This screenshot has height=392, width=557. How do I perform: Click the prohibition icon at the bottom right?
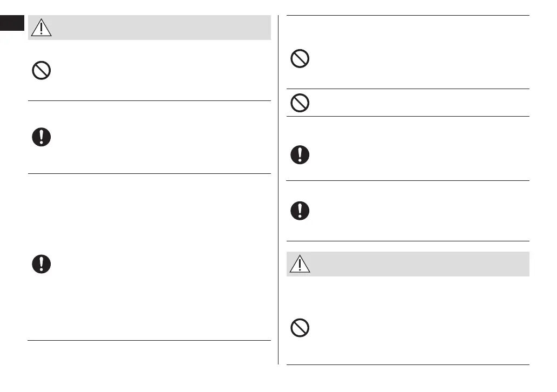300,328
